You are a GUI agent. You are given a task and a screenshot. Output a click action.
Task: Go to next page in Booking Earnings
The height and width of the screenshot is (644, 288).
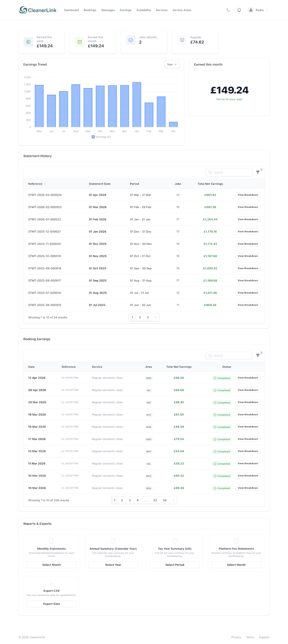click(x=173, y=500)
